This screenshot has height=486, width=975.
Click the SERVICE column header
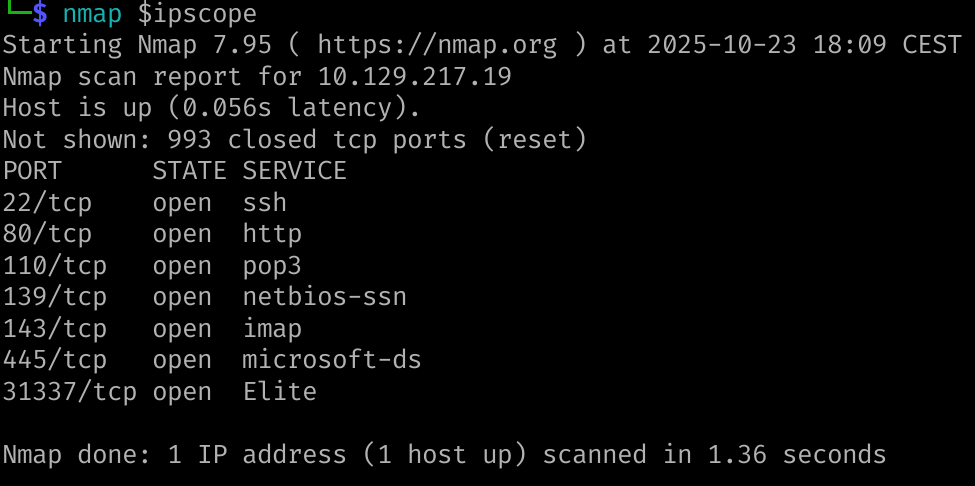(x=294, y=171)
